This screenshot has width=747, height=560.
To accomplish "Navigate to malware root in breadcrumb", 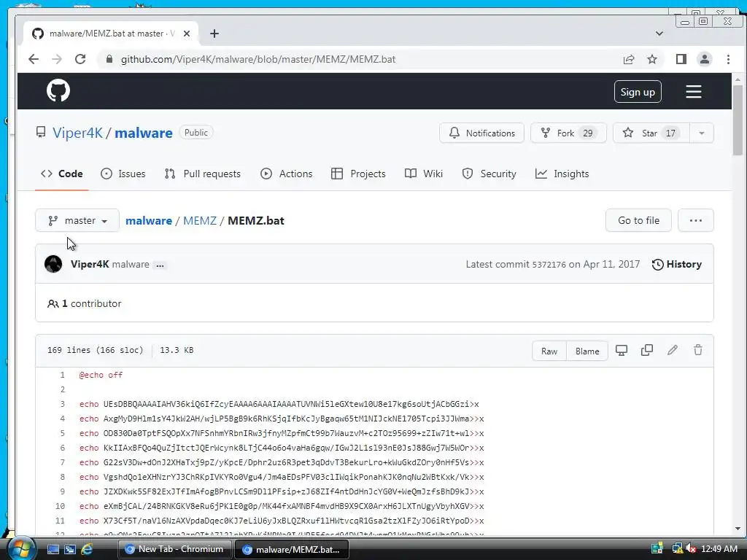I will (x=149, y=220).
